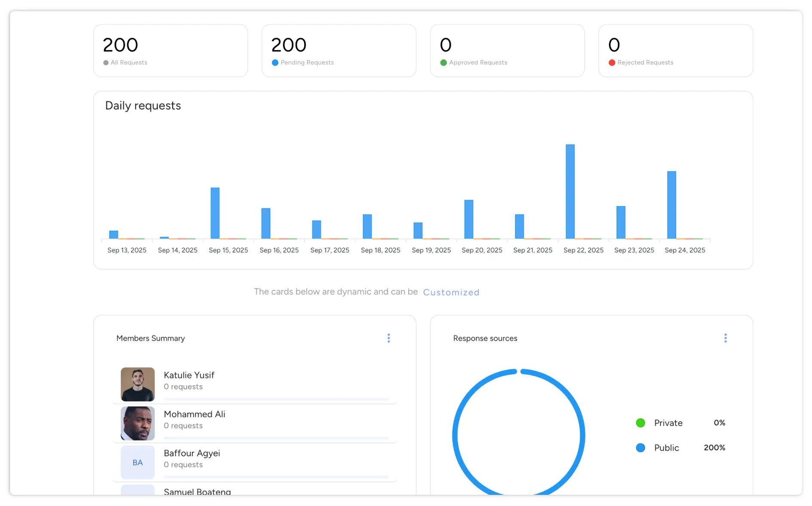Viewport: 812px width, 506px height.
Task: Select Samuel Boateng member row
Action: [197, 491]
